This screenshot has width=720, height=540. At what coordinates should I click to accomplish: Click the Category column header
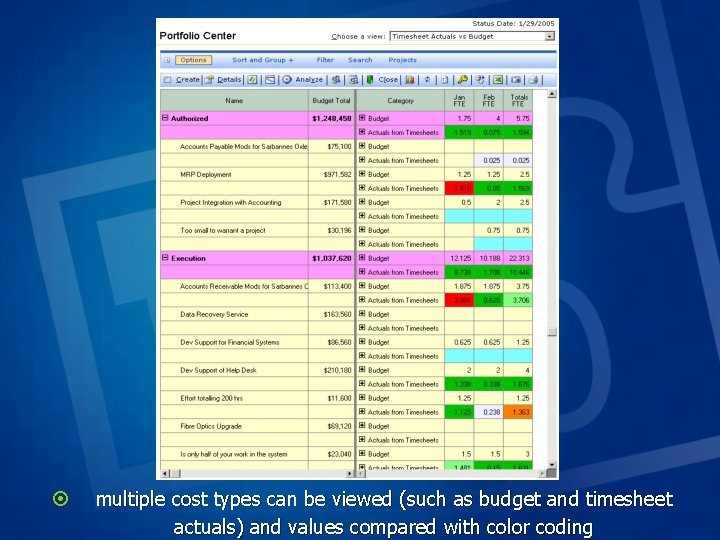pos(400,101)
